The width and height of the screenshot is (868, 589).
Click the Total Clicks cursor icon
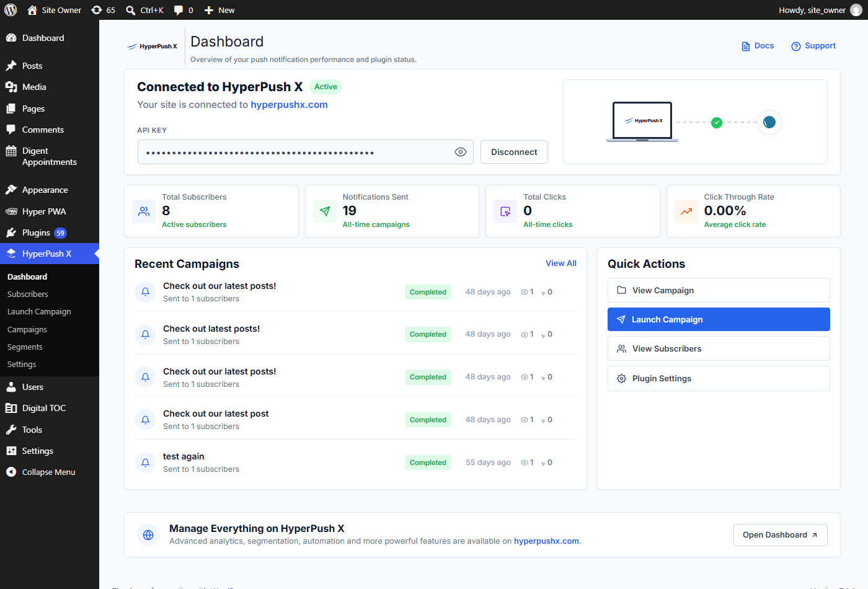point(505,211)
